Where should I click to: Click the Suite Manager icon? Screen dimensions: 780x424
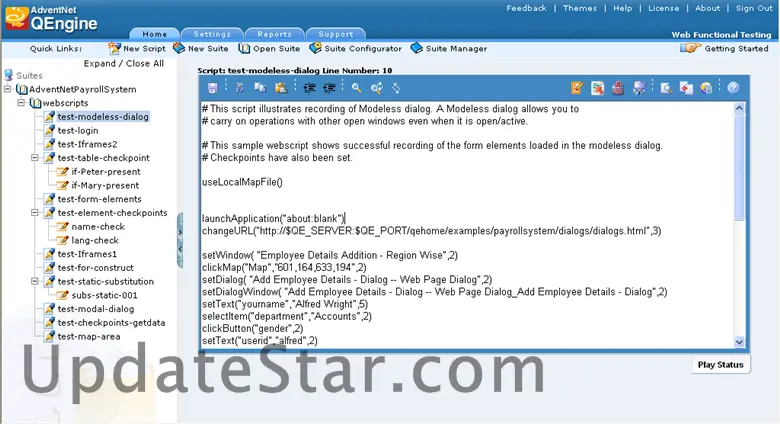416,48
